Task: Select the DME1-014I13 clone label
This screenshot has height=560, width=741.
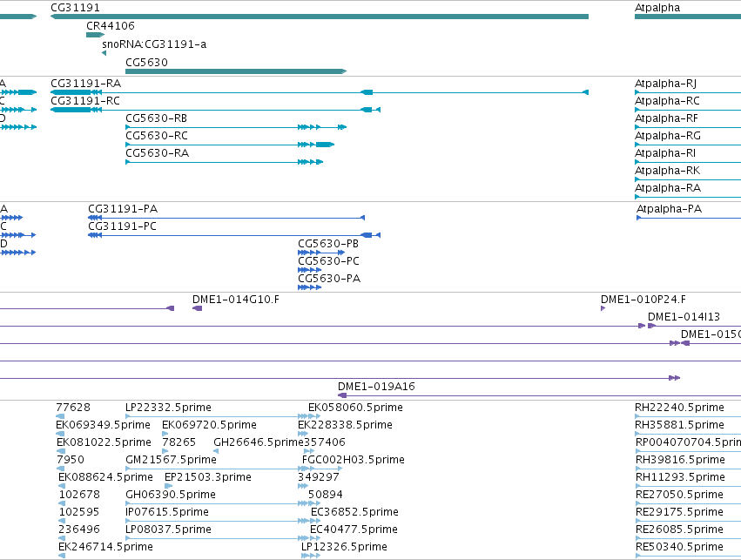Action: point(684,317)
